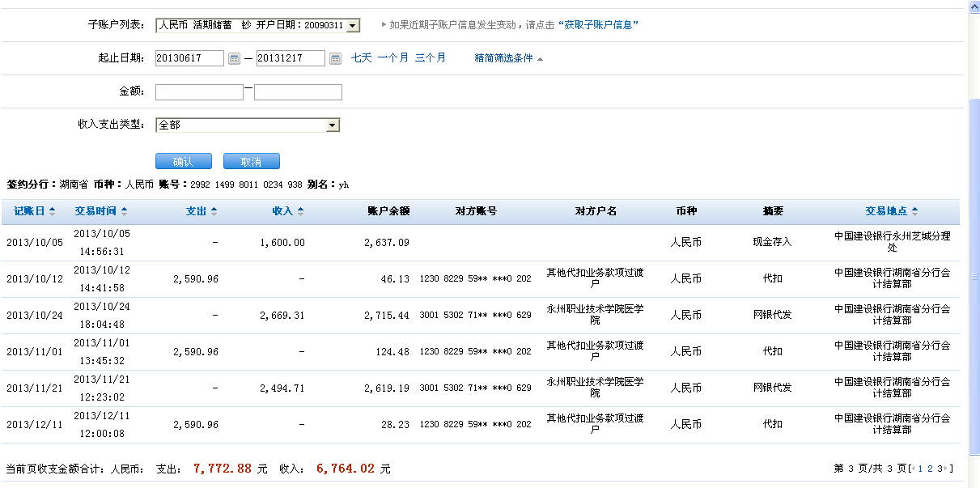Viewport: 980px width, 488px height.
Task: Click the 取消 button
Action: point(252,161)
